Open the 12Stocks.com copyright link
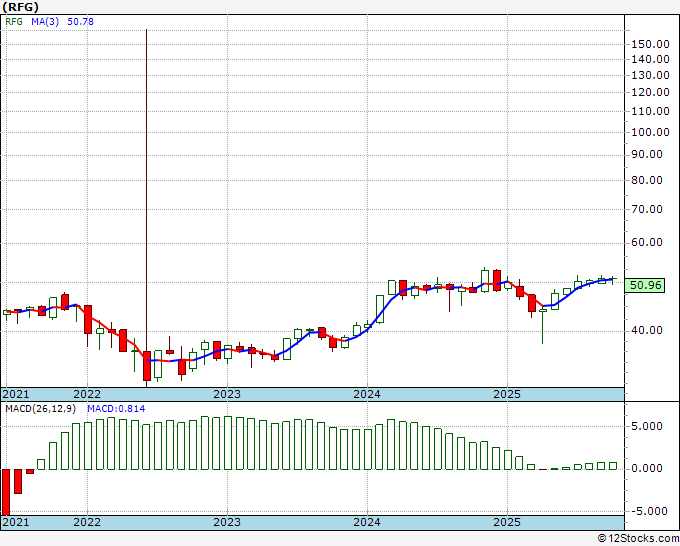This screenshot has width=680, height=546. coord(638,539)
